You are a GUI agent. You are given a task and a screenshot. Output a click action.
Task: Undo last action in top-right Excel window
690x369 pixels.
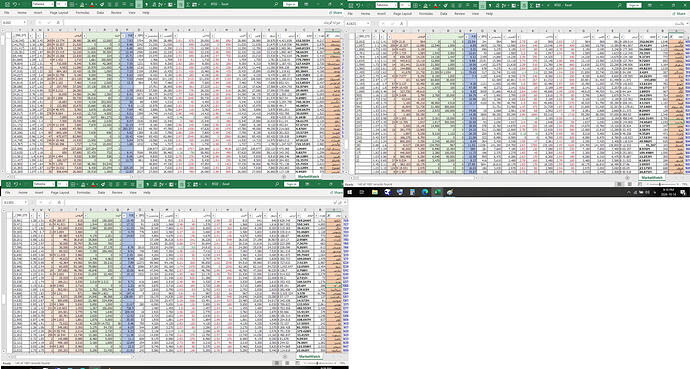(x=358, y=5)
